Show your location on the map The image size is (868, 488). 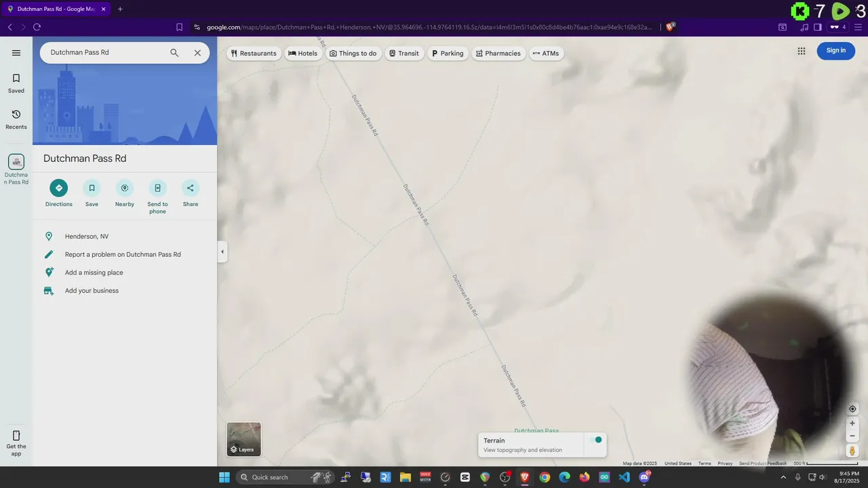(852, 409)
